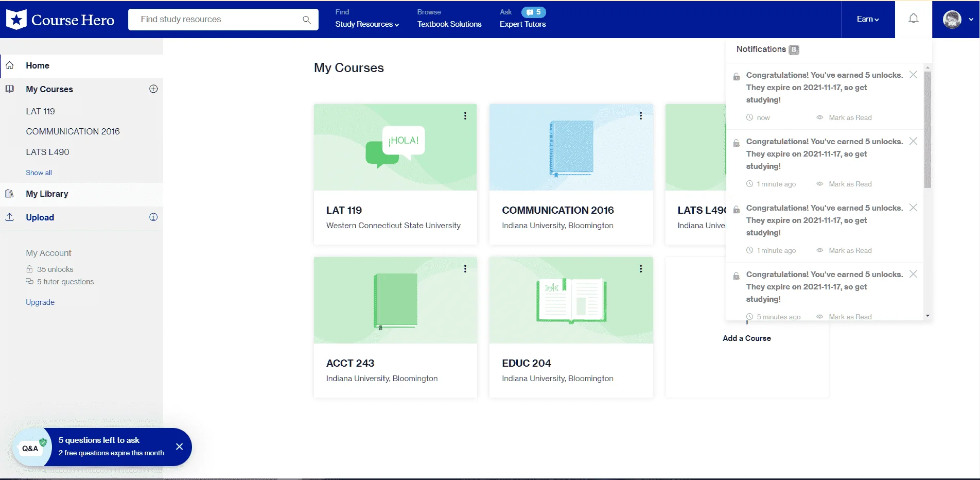The height and width of the screenshot is (480, 980).
Task: Open the ACCT 243 course card thumbnail
Action: (x=395, y=300)
